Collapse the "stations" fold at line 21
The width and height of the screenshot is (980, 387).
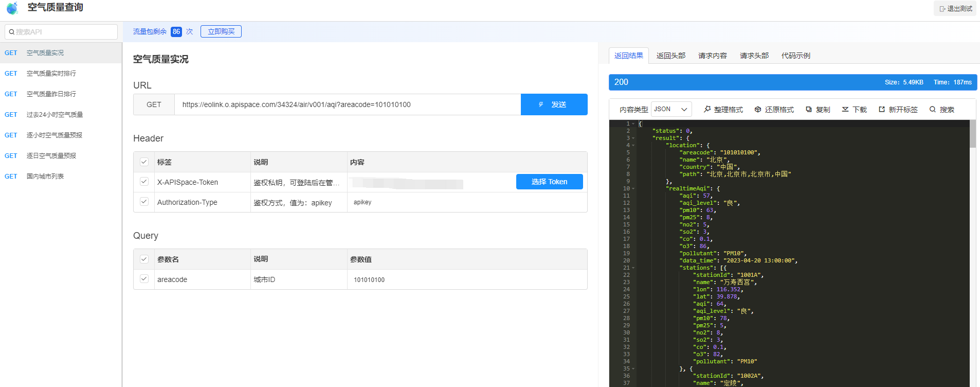click(633, 268)
